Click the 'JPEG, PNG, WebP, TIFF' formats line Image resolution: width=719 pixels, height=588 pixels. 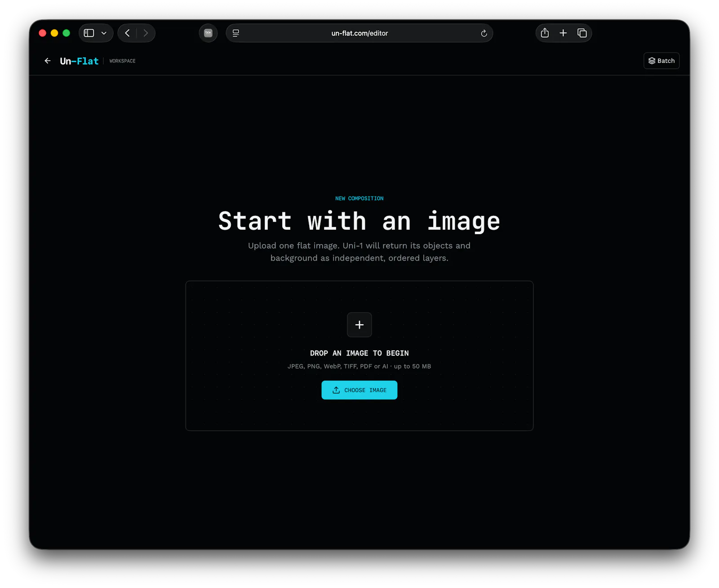click(359, 366)
